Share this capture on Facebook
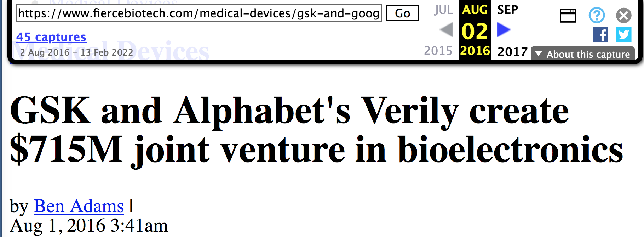Screen dimensions: 644x237 (x=600, y=35)
